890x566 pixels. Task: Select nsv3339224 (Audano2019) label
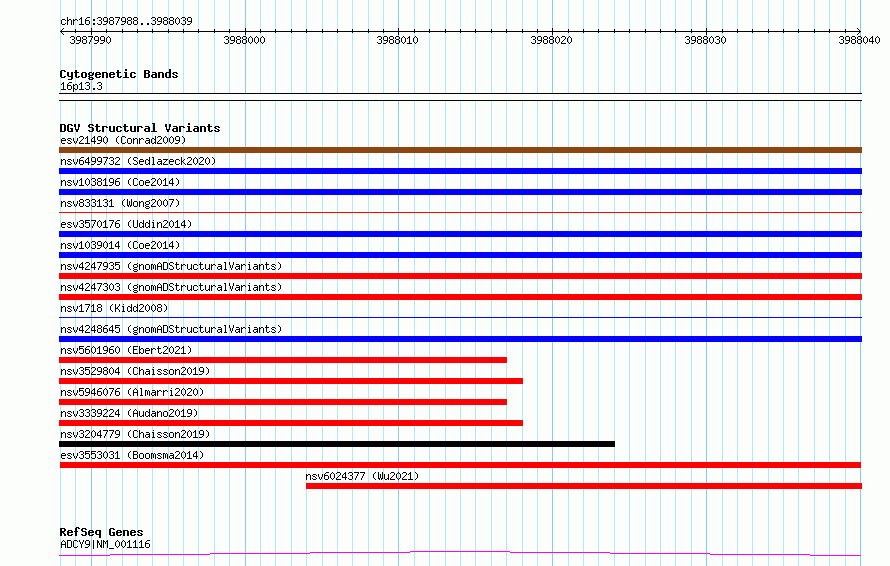click(129, 413)
